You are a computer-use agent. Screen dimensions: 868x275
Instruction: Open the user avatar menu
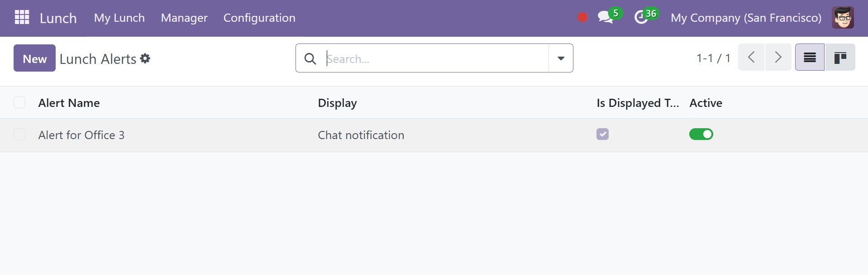click(x=843, y=18)
